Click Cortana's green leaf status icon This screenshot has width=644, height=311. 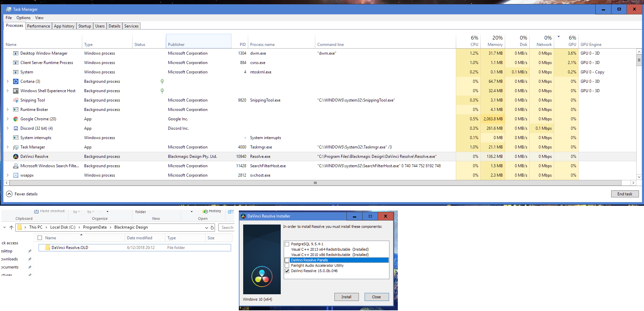point(162,81)
